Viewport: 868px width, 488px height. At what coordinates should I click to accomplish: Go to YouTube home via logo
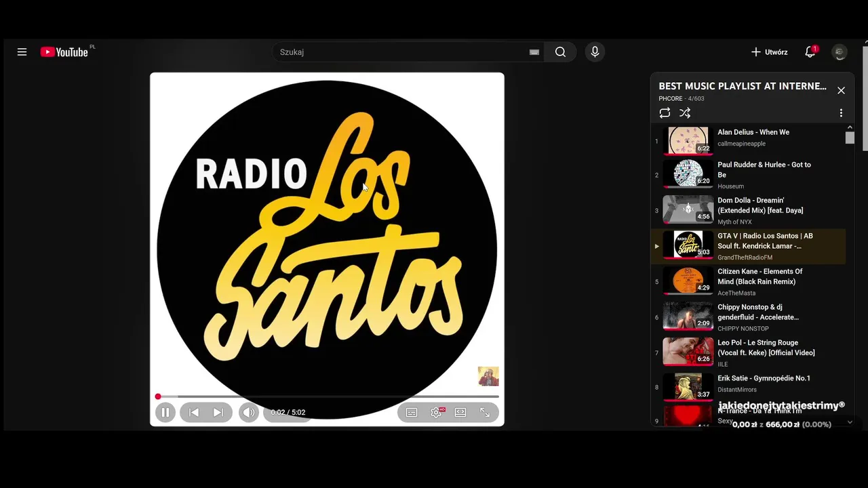click(x=64, y=52)
